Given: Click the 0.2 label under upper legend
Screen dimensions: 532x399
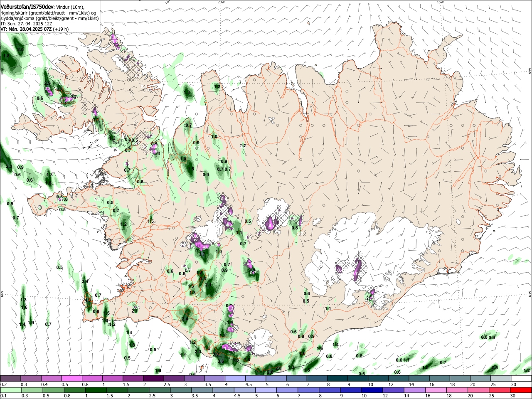Looking at the screenshot, I should [x=3, y=384].
